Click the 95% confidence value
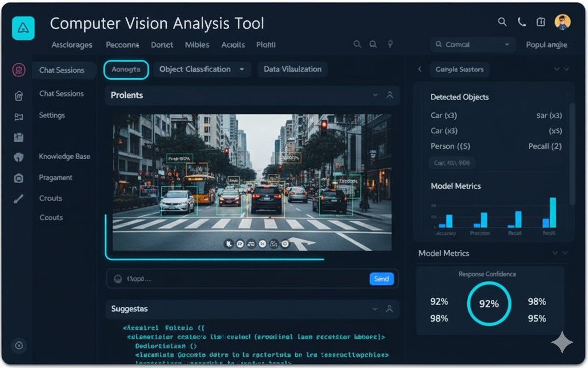The image size is (588, 368). 537,318
